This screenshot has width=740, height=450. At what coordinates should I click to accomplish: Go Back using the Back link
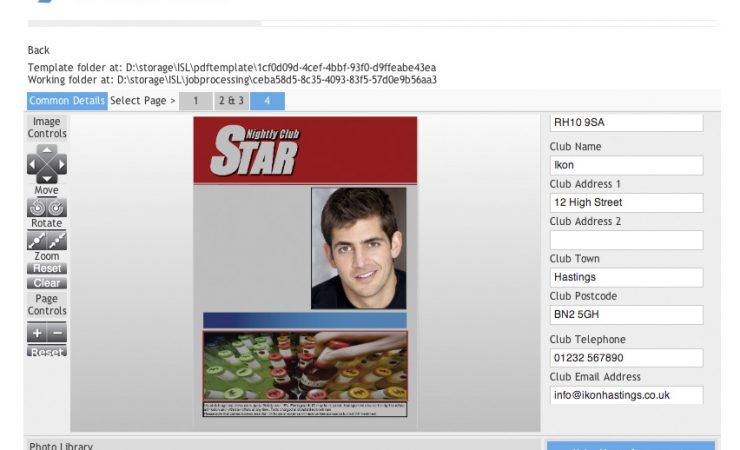click(x=38, y=50)
